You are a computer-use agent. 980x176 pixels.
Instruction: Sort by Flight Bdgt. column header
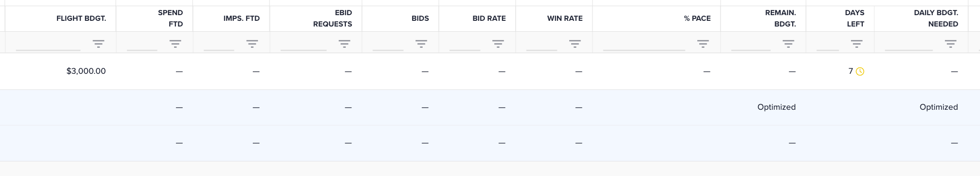tap(81, 18)
